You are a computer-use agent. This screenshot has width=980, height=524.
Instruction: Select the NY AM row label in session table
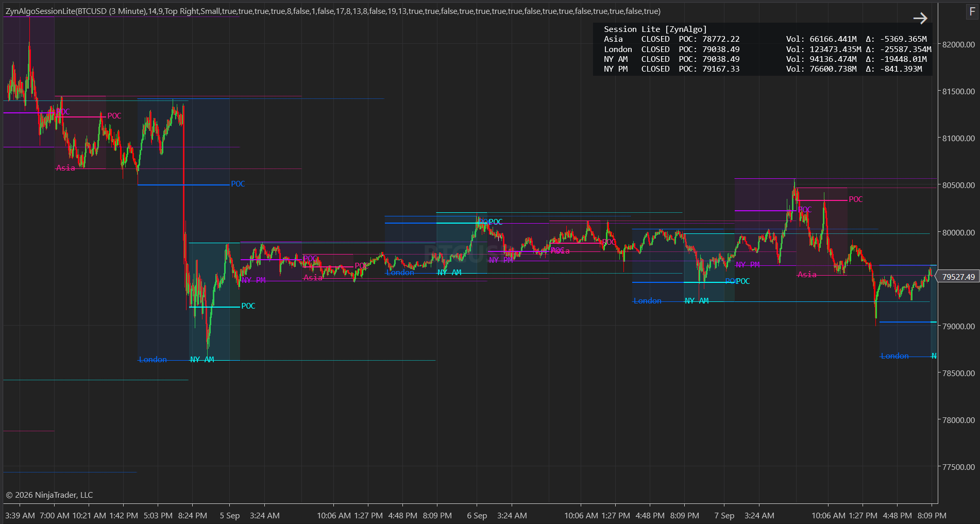coord(616,59)
